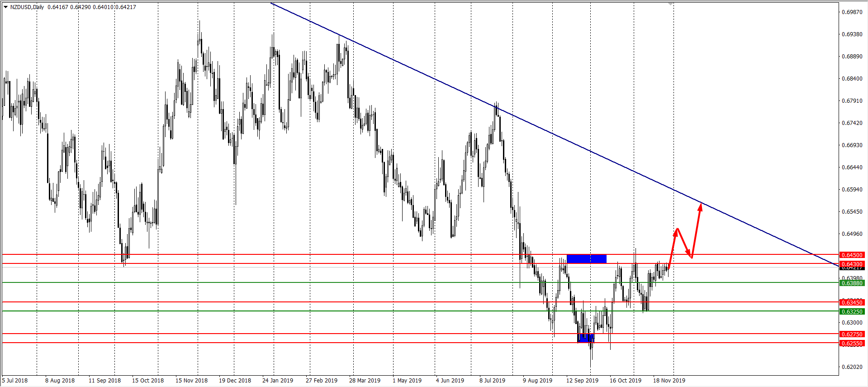Select the upper blue rectangle near 0.64500

(x=586, y=259)
